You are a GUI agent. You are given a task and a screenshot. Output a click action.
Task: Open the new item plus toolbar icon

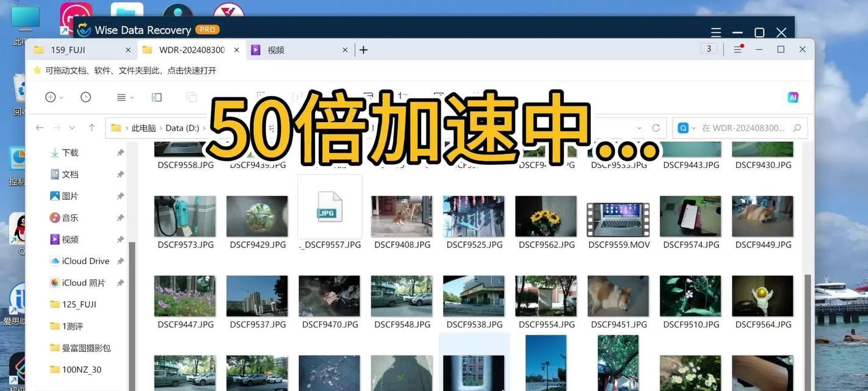point(50,97)
